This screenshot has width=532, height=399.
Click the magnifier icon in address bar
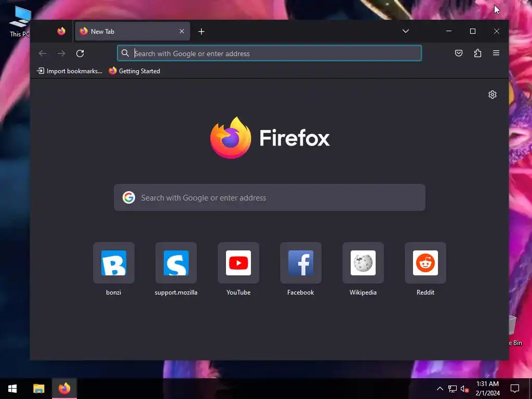pos(125,54)
